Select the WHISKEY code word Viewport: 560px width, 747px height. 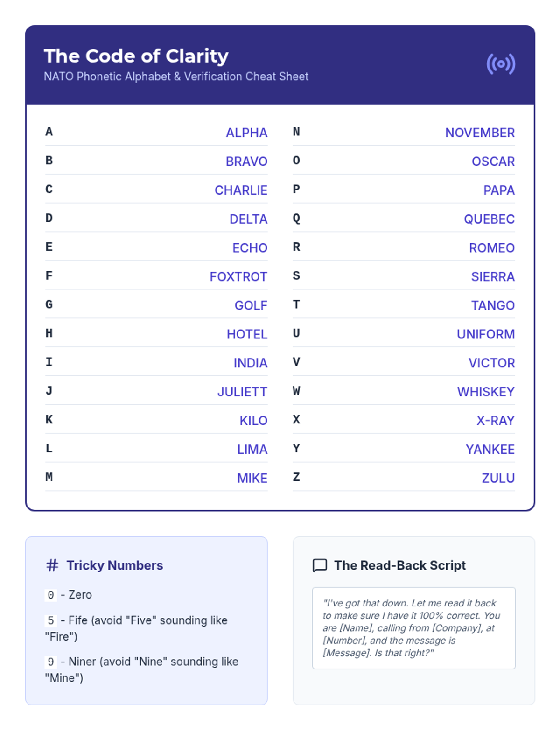coord(485,392)
